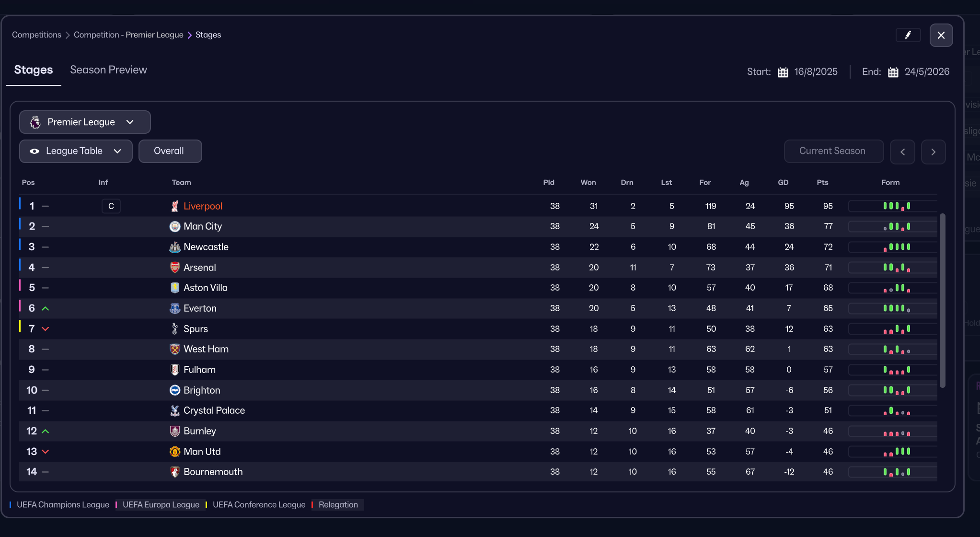Go to the next season arrow

(x=933, y=152)
